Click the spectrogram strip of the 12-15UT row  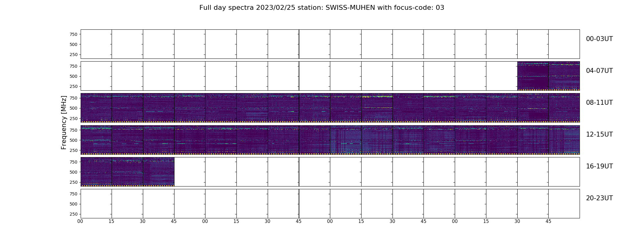tap(330, 140)
